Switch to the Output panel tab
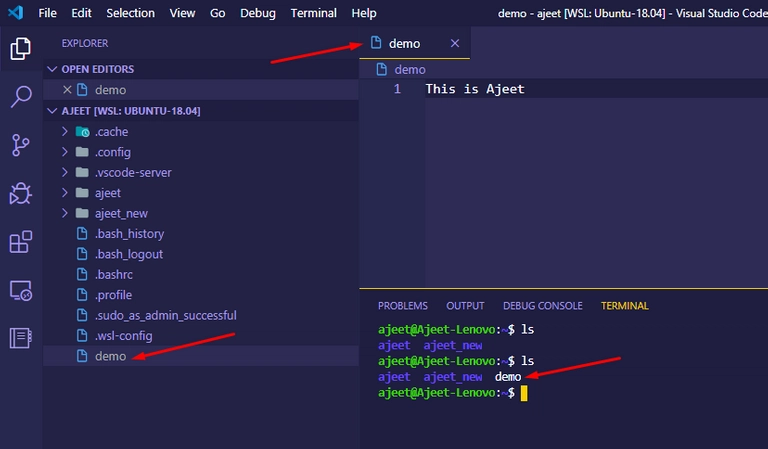 coord(465,306)
